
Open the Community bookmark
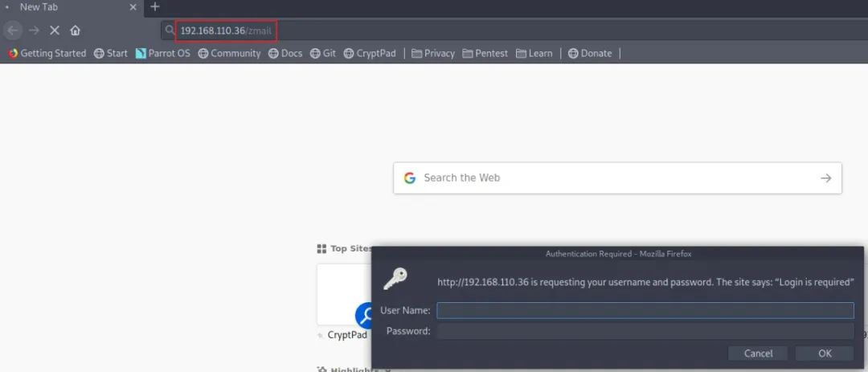[x=229, y=53]
